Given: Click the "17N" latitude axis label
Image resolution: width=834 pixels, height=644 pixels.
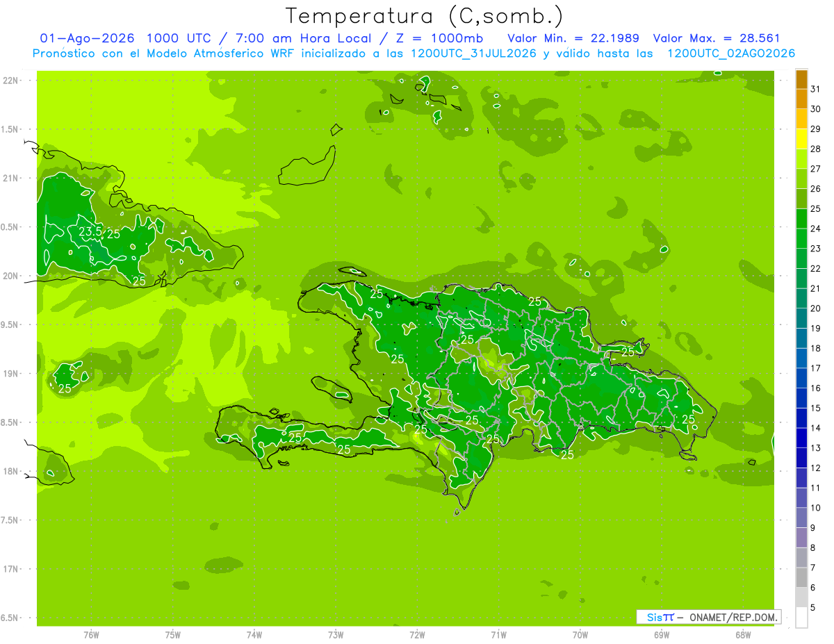Looking at the screenshot, I should pyautogui.click(x=10, y=569).
